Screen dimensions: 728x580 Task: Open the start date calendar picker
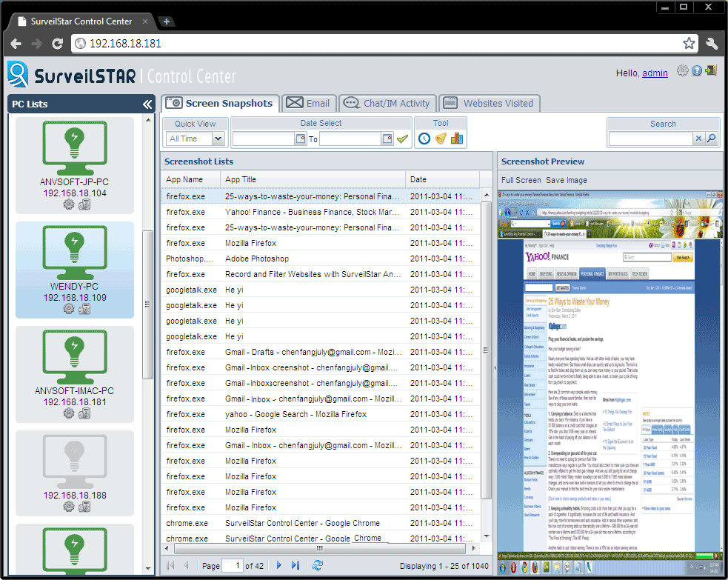[x=301, y=139]
